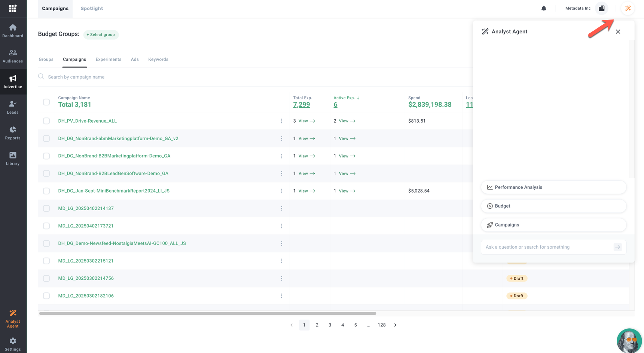Open the apps grid menu icon
Screen dimensions: 644x353
point(13,8)
